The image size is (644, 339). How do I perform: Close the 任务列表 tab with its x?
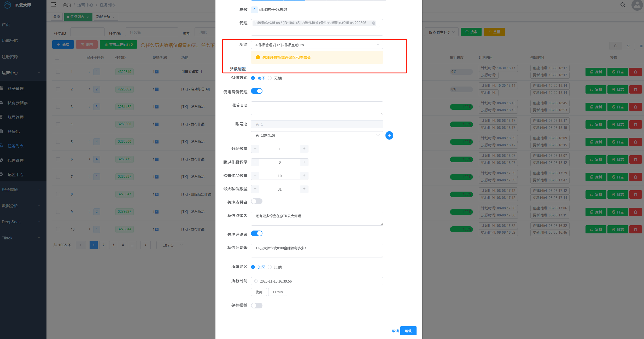pyautogui.click(x=88, y=17)
